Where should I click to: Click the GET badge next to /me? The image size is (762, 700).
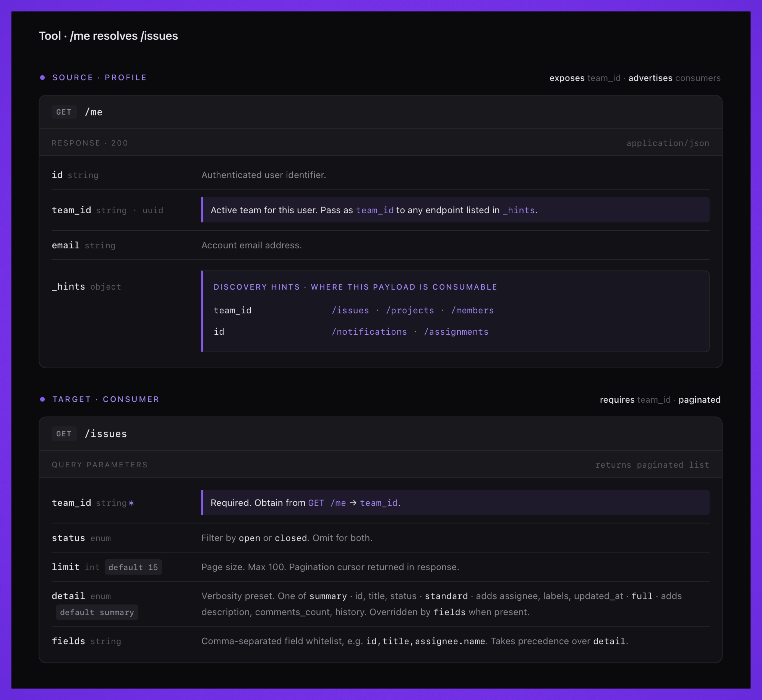(64, 112)
